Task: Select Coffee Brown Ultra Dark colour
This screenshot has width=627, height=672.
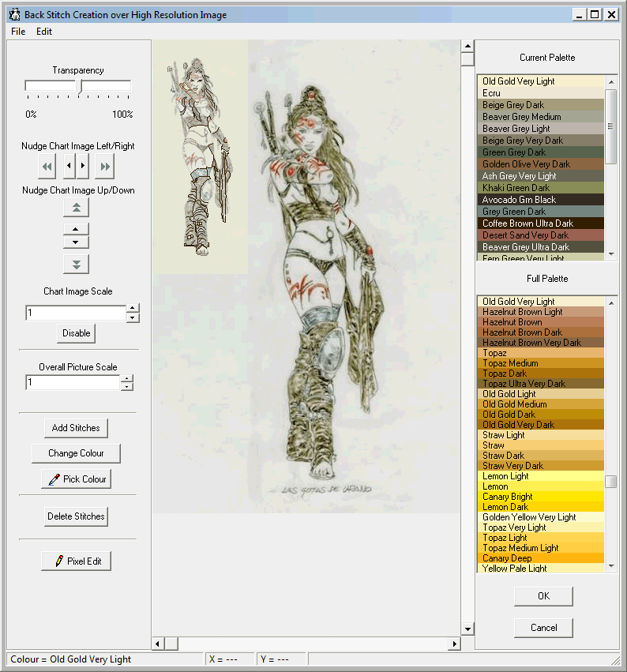Action: (540, 223)
